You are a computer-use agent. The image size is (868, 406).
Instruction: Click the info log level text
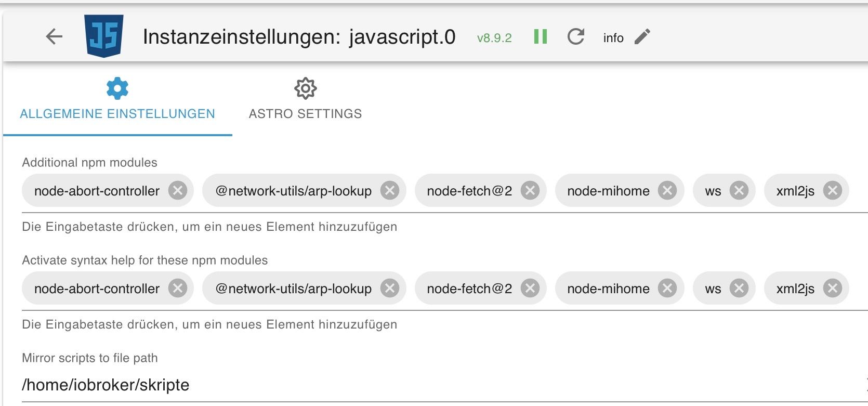pyautogui.click(x=613, y=38)
